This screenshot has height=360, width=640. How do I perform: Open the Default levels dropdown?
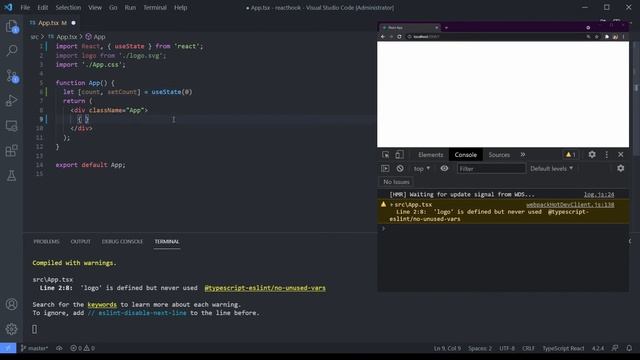(551, 169)
